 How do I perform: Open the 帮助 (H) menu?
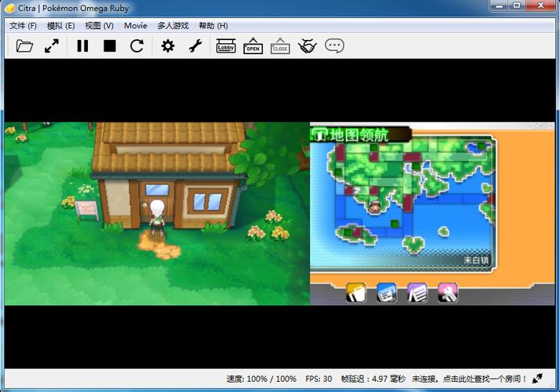213,26
